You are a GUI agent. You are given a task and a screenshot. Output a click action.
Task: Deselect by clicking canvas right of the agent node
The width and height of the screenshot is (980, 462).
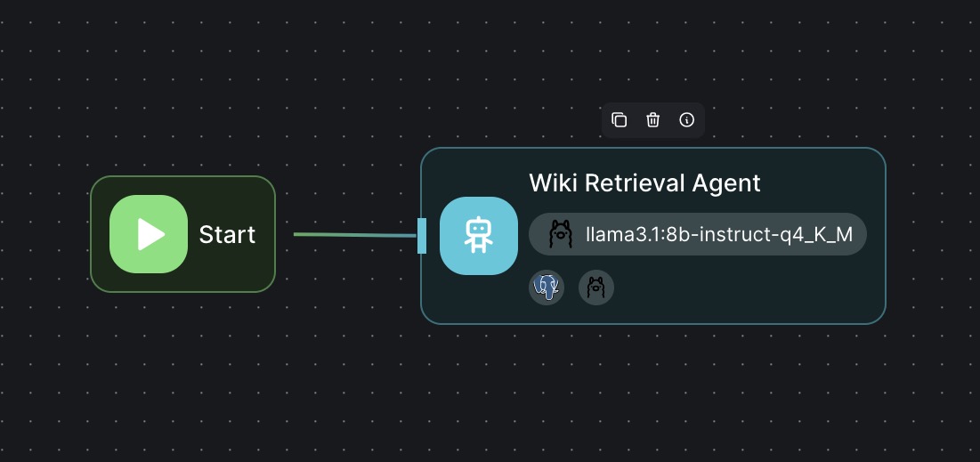(x=931, y=236)
